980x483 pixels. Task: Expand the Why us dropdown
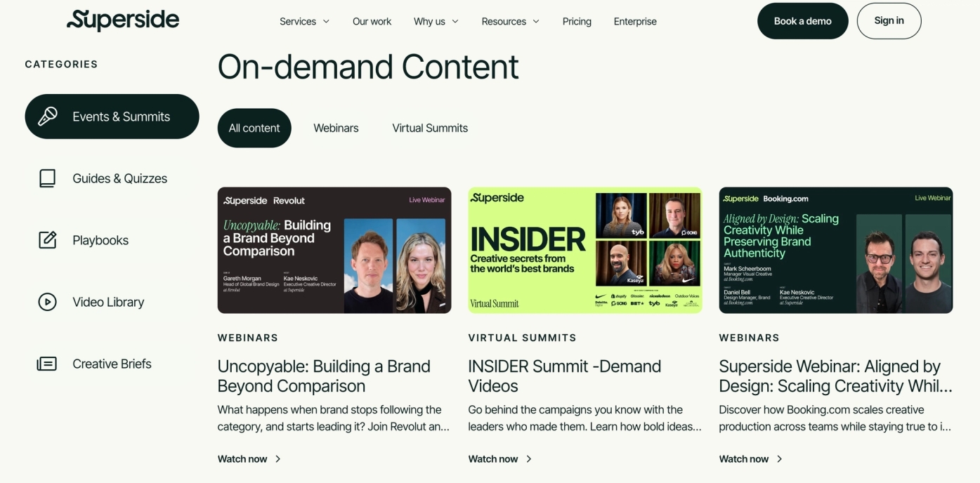tap(436, 21)
